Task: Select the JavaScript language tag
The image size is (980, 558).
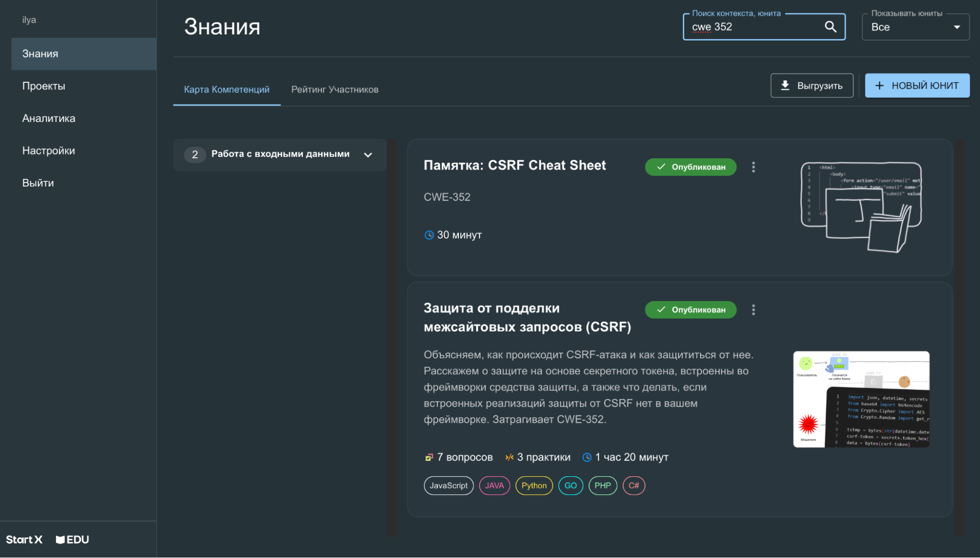Action: click(448, 485)
